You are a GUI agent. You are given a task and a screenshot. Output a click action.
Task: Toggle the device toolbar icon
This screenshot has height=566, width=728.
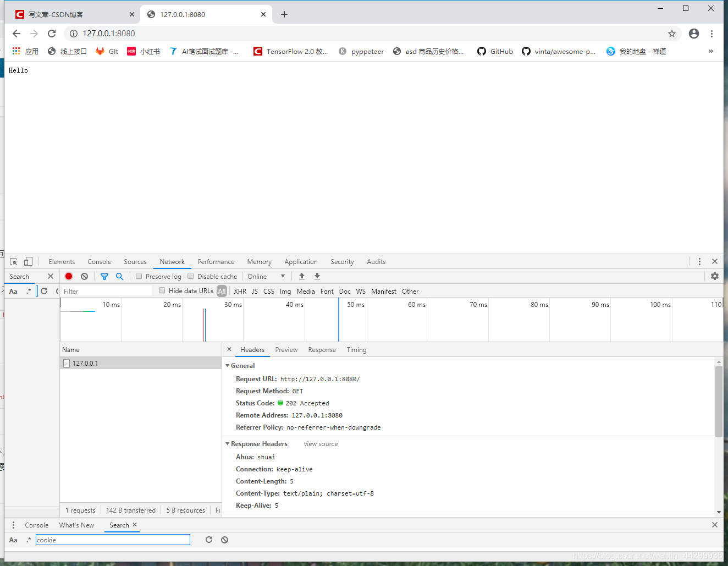click(x=28, y=262)
